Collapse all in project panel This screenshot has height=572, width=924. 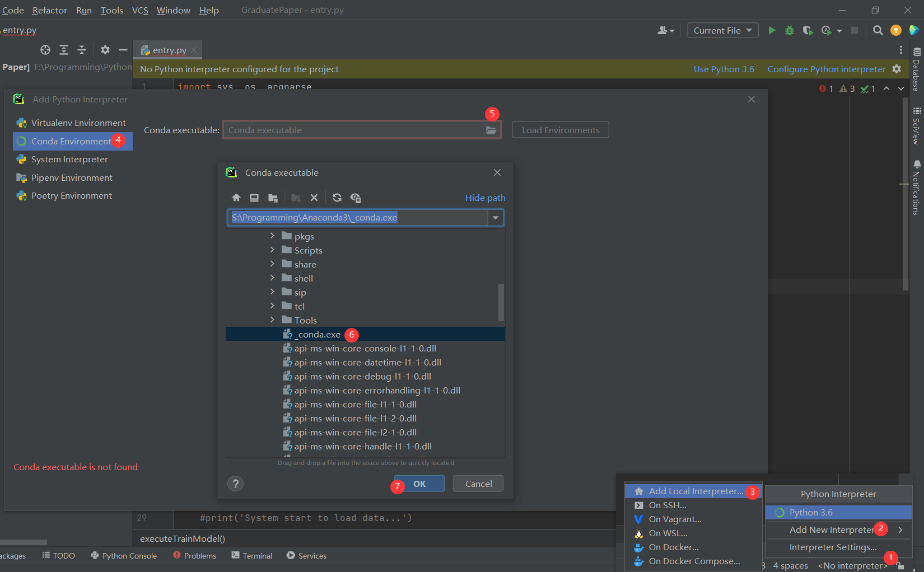click(x=82, y=50)
